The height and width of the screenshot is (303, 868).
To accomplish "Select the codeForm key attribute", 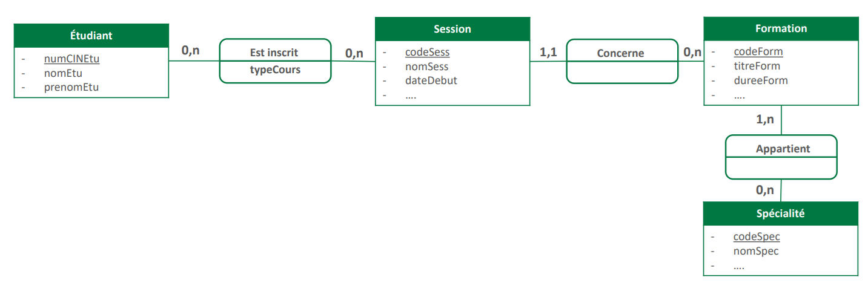I will 758,52.
